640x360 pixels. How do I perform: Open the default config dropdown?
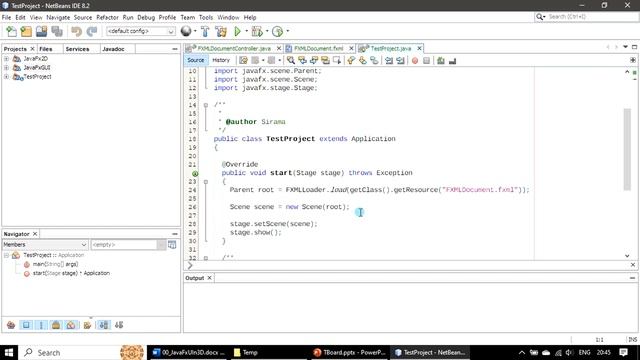[141, 31]
